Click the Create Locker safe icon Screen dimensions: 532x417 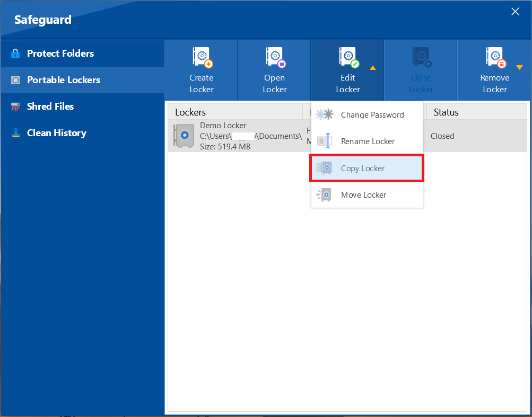203,58
